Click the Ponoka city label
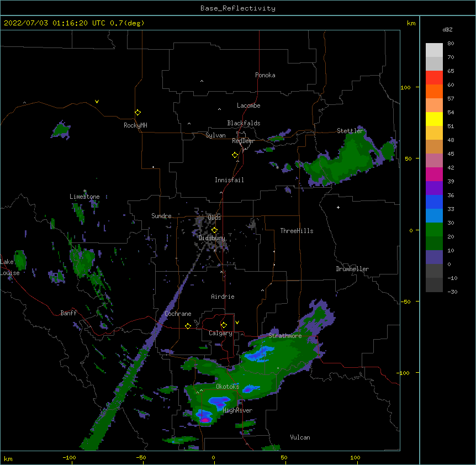 (x=265, y=75)
